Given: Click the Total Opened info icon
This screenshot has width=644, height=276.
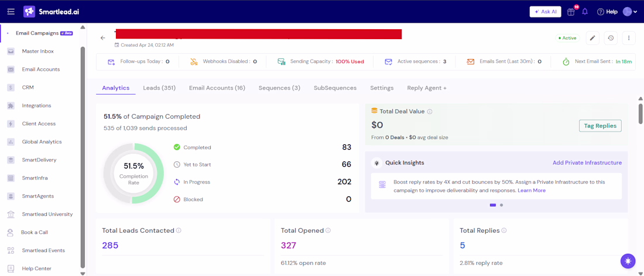Looking at the screenshot, I should (x=328, y=230).
